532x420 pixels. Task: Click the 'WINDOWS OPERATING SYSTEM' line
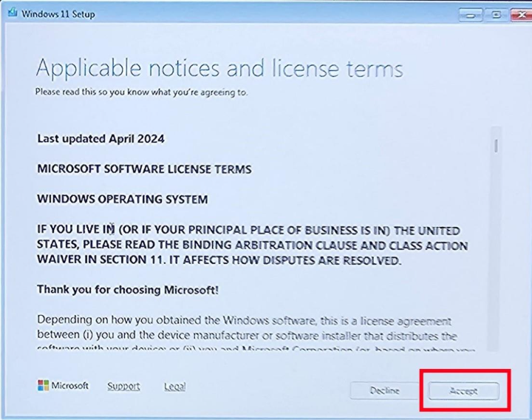[122, 200]
